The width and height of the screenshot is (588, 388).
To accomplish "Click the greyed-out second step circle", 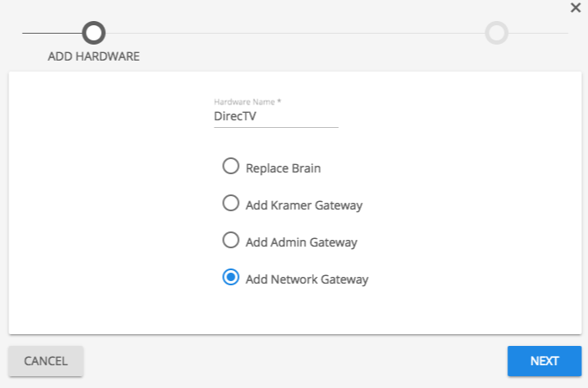I will pyautogui.click(x=496, y=33).
